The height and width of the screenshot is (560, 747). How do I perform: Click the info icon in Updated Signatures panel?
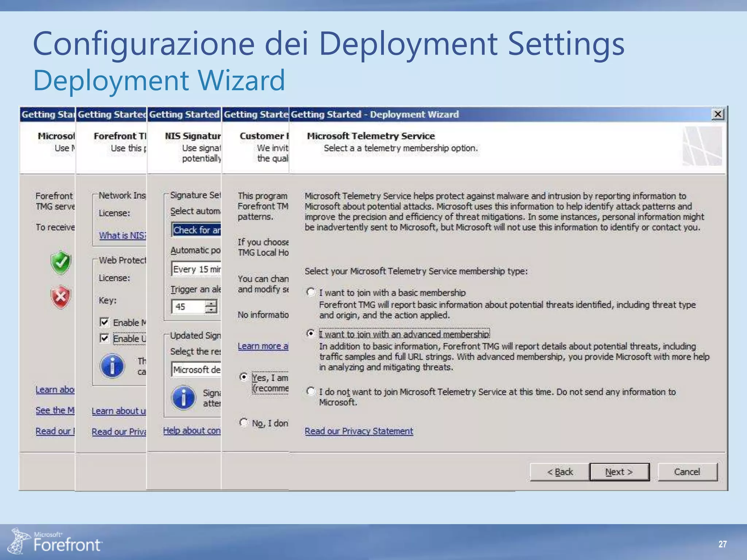183,398
